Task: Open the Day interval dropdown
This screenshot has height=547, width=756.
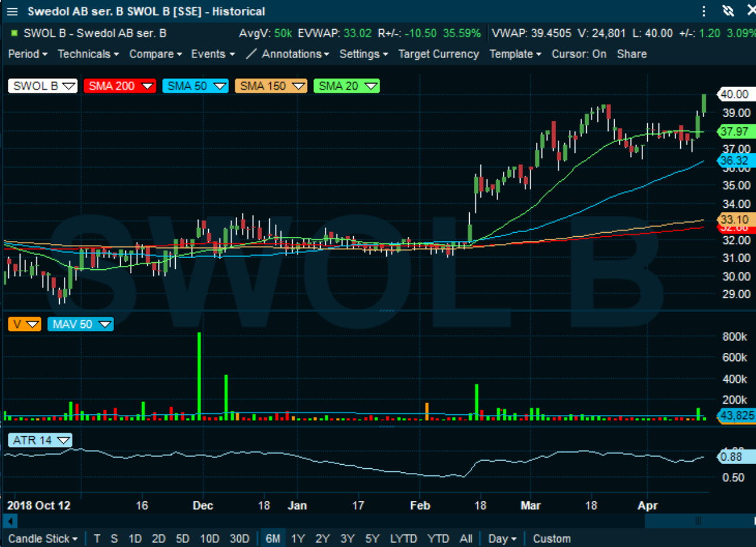Action: click(x=502, y=539)
